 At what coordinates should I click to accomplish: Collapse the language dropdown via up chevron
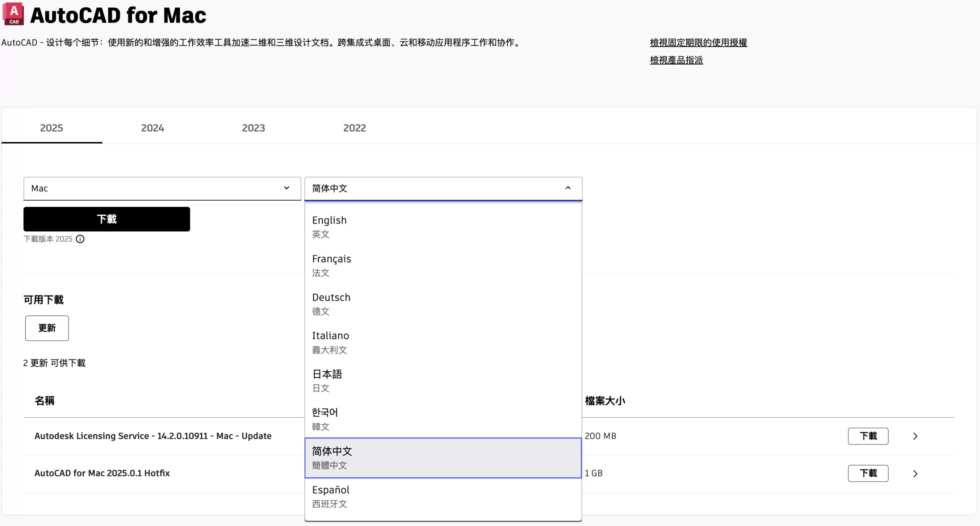click(568, 188)
